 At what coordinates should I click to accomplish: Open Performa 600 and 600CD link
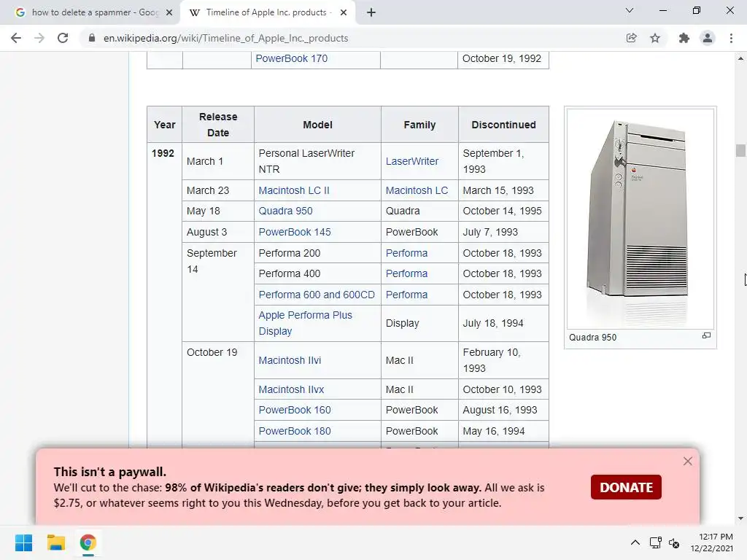[x=317, y=295]
